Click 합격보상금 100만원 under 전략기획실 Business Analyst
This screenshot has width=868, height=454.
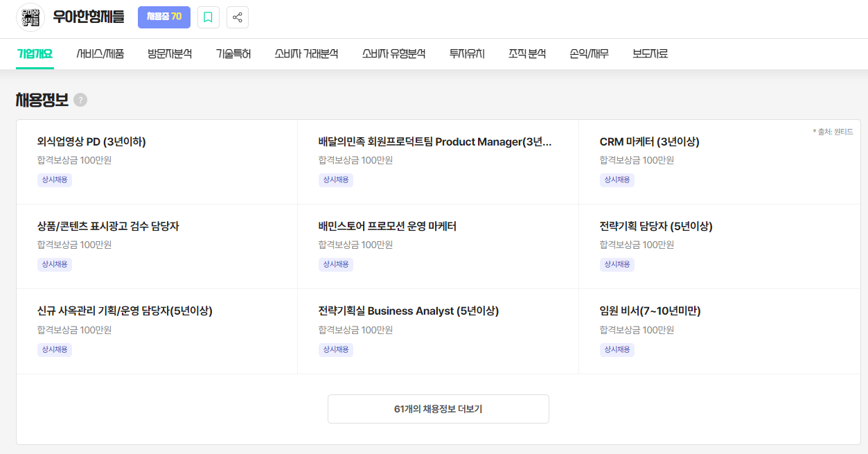pos(355,330)
